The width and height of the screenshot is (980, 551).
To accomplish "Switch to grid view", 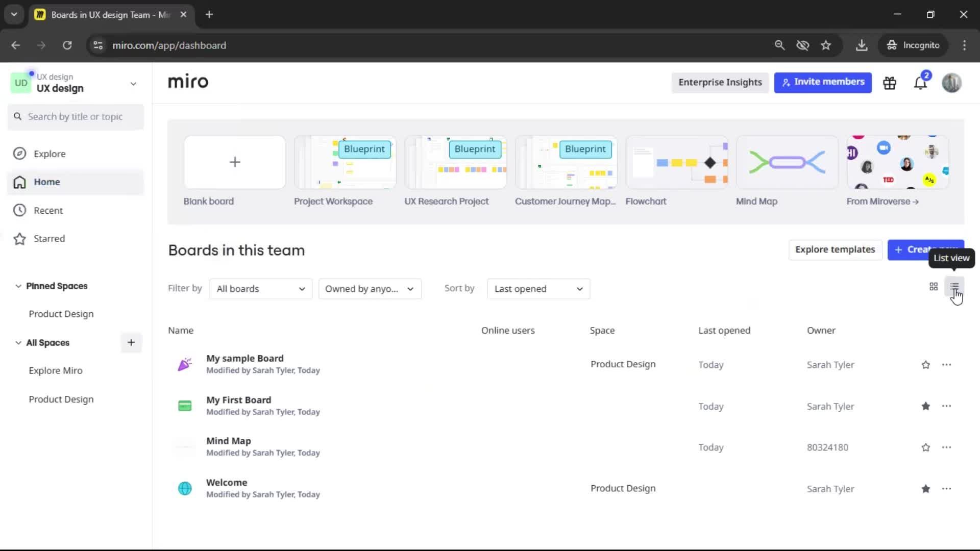I will click(x=934, y=287).
